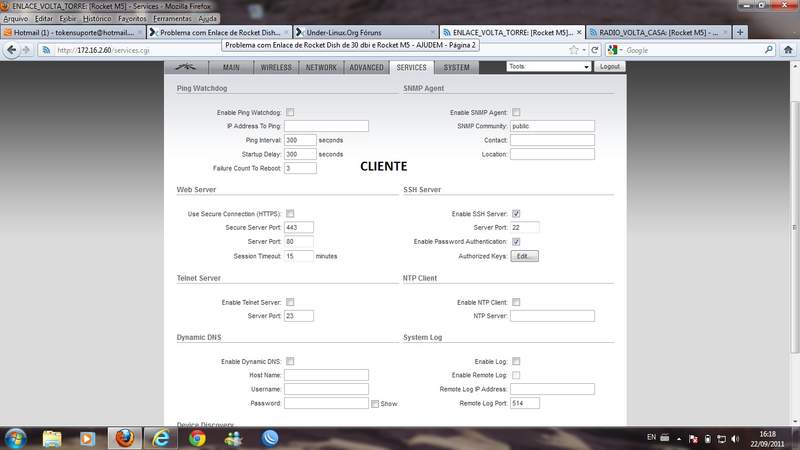Screen dimensions: 800x450
Task: Click the Action Center flag icon
Action: (693, 439)
